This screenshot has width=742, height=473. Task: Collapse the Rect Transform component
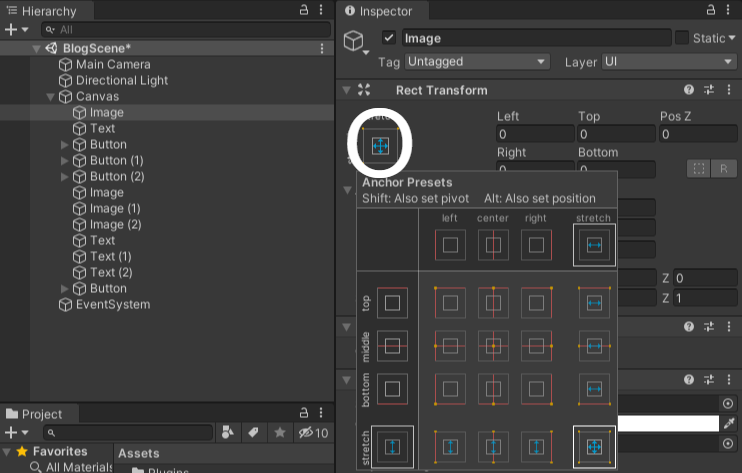pos(347,90)
